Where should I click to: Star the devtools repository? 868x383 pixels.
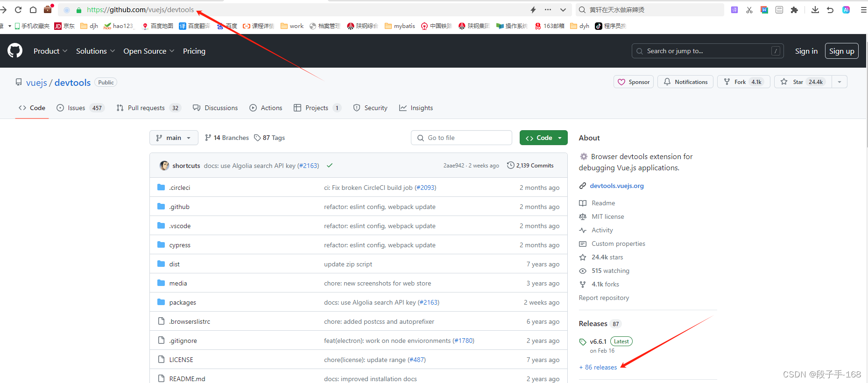pyautogui.click(x=803, y=82)
